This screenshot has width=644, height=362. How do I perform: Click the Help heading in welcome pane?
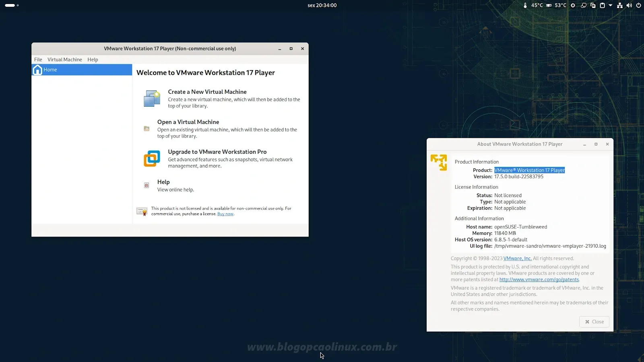click(163, 182)
